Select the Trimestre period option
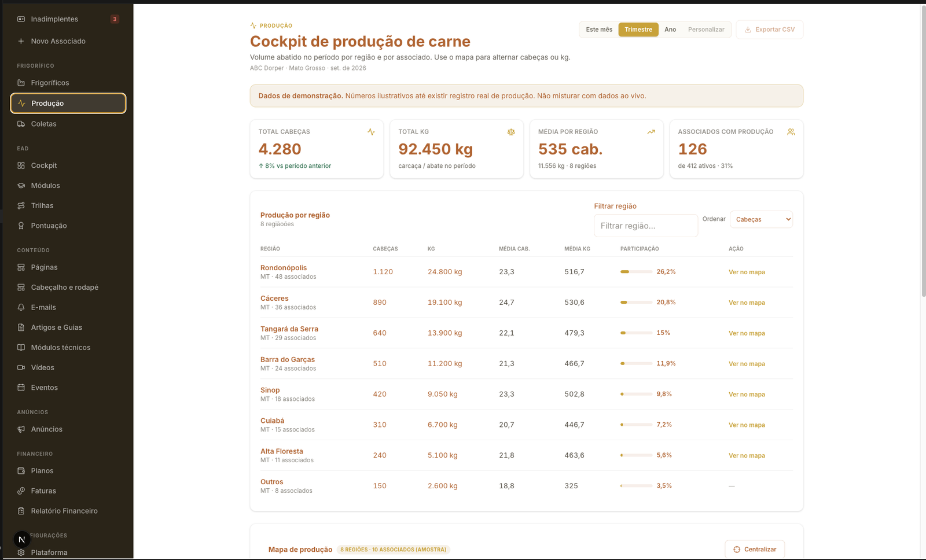 638,30
